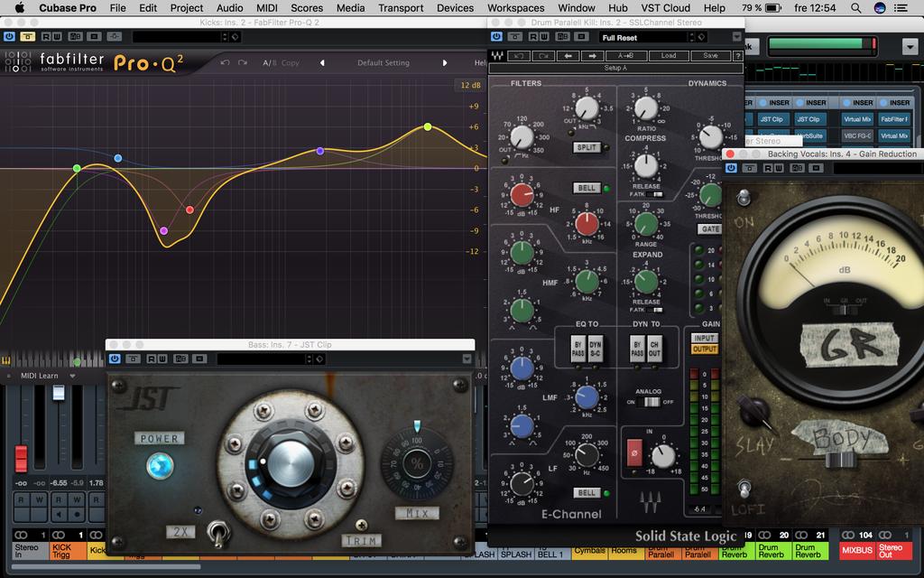Open the Default Setting preset menu

(383, 62)
